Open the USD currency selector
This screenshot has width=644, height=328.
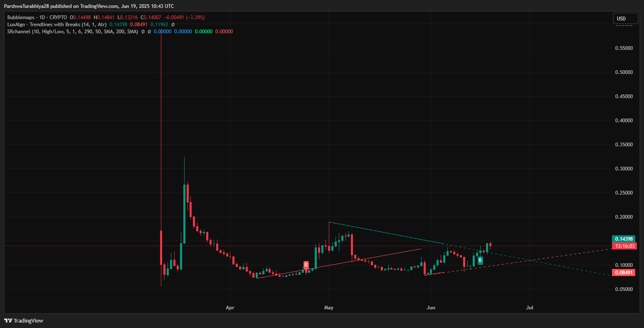pyautogui.click(x=625, y=19)
